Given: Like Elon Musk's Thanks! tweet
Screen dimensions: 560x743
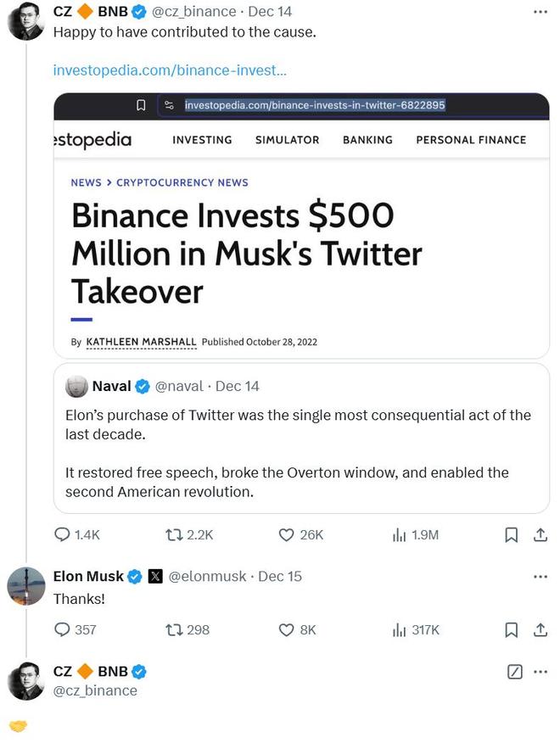Looking at the screenshot, I should [286, 629].
